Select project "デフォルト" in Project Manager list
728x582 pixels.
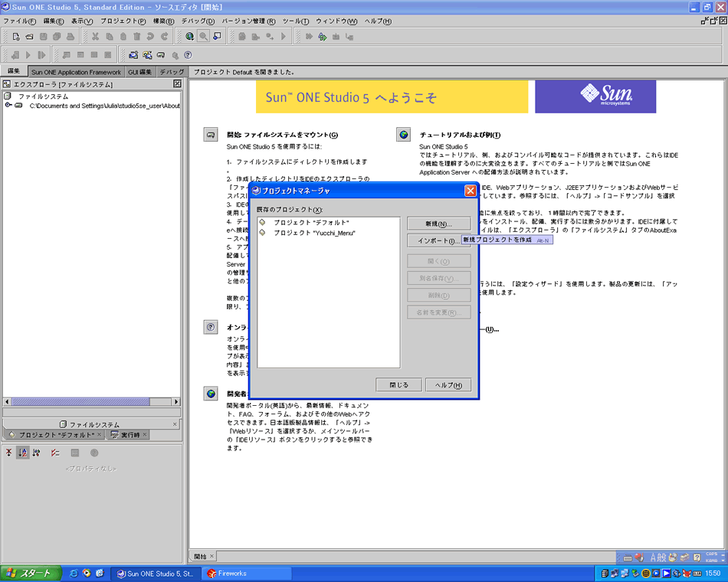(310, 222)
